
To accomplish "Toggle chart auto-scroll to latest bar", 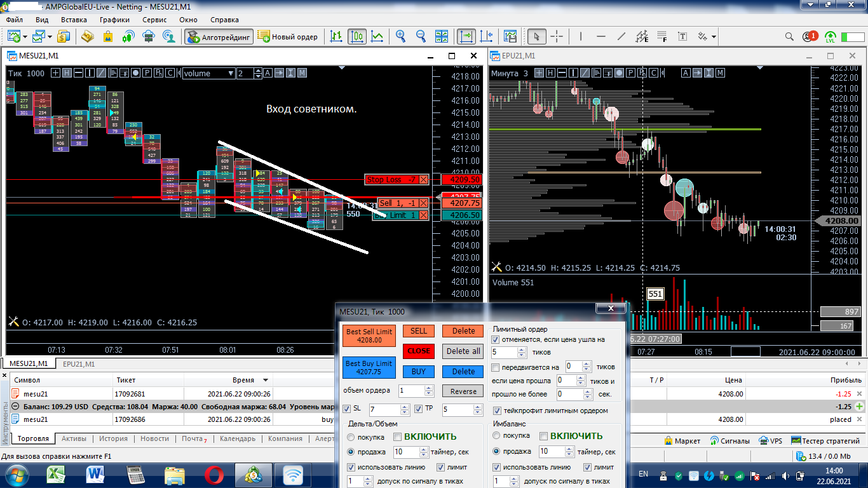I will tap(467, 37).
